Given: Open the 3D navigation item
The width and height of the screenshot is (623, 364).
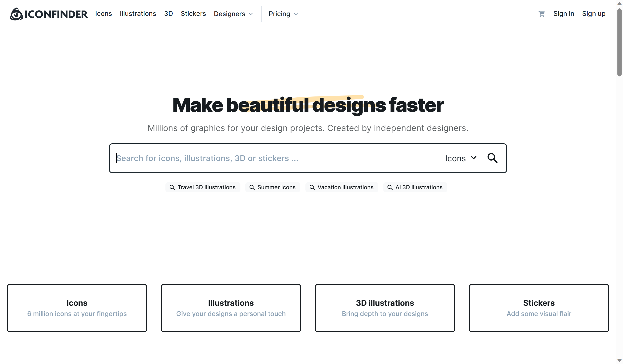Looking at the screenshot, I should [x=168, y=14].
